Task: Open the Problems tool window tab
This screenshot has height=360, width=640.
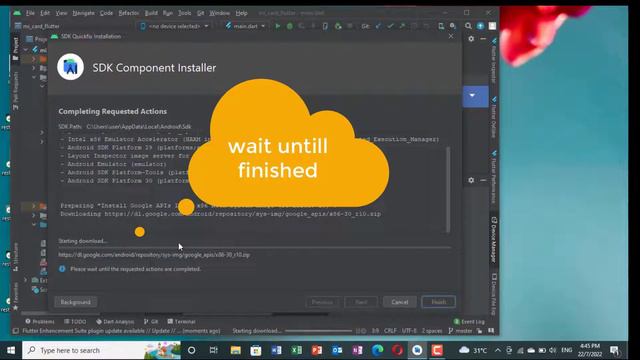Action: [x=40, y=322]
